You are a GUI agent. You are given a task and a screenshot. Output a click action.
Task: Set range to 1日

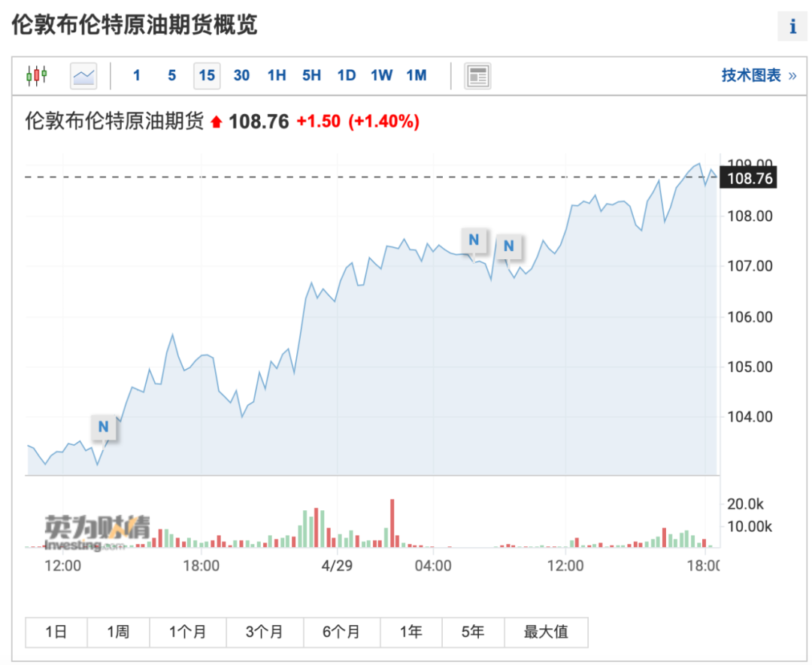point(56,632)
